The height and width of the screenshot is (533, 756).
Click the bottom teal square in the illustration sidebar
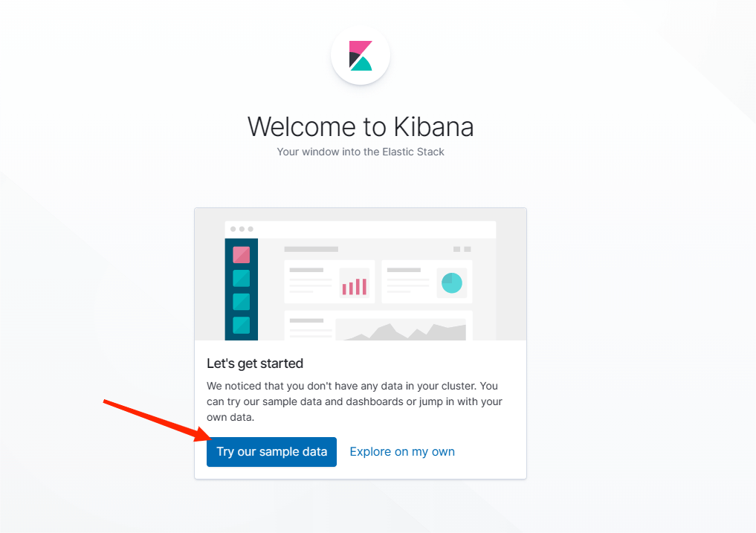241,325
